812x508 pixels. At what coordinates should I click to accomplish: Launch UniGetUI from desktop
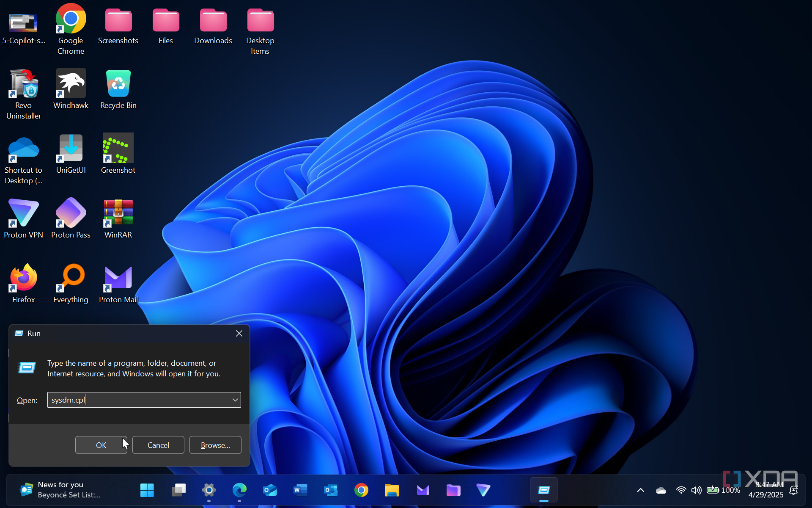(71, 154)
